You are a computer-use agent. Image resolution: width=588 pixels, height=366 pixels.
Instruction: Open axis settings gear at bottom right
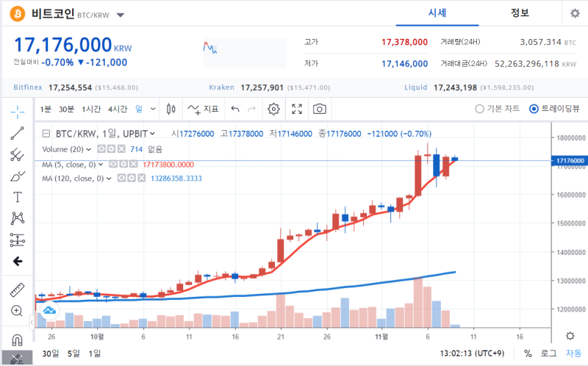click(570, 336)
